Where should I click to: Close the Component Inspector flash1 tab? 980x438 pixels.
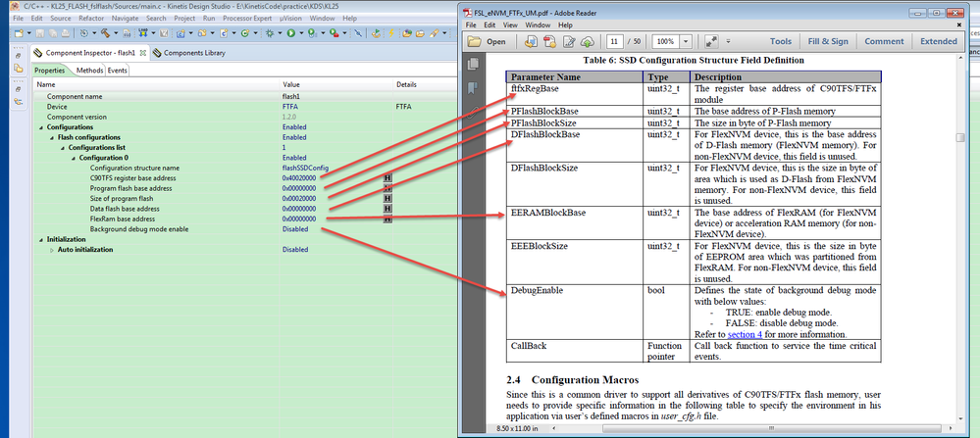142,53
